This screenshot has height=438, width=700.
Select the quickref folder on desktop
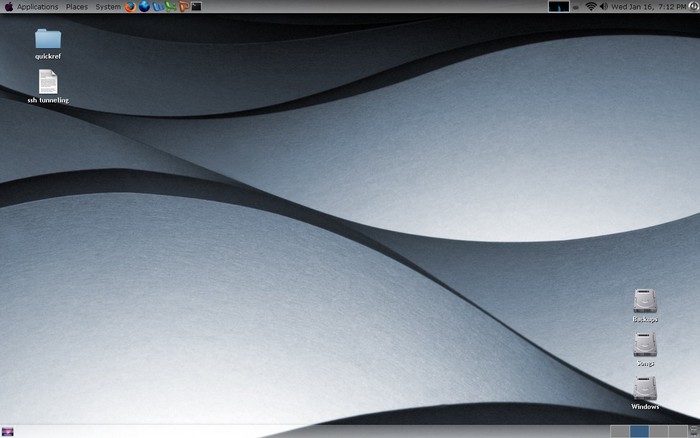tap(48, 40)
